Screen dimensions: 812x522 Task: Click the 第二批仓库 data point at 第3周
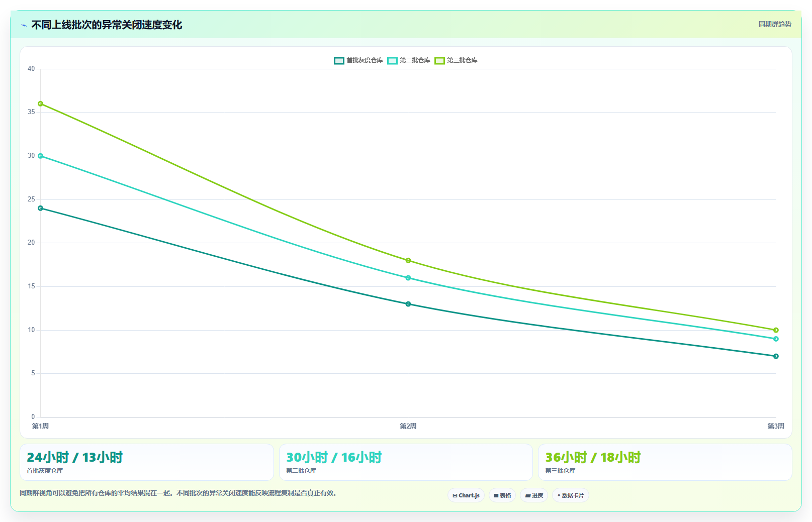(776, 339)
